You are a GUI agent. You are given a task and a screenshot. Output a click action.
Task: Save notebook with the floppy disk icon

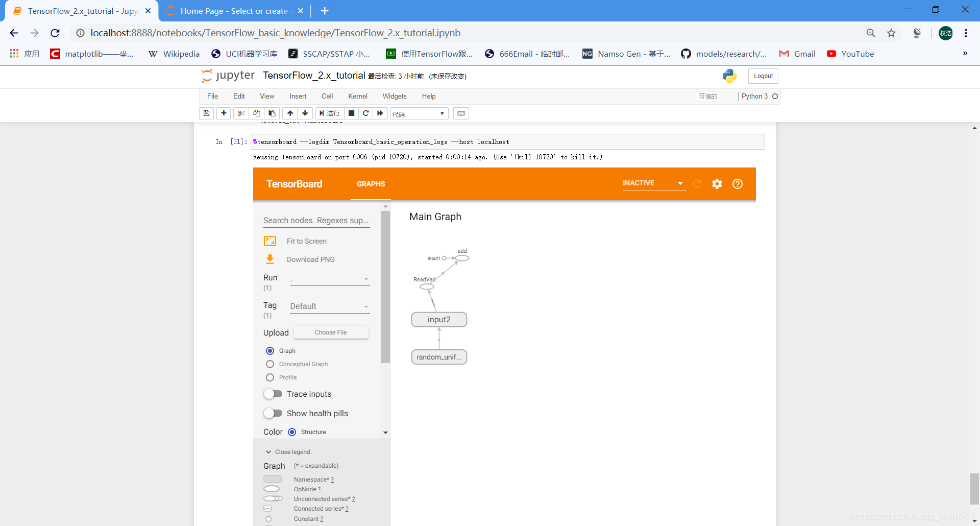(x=206, y=113)
